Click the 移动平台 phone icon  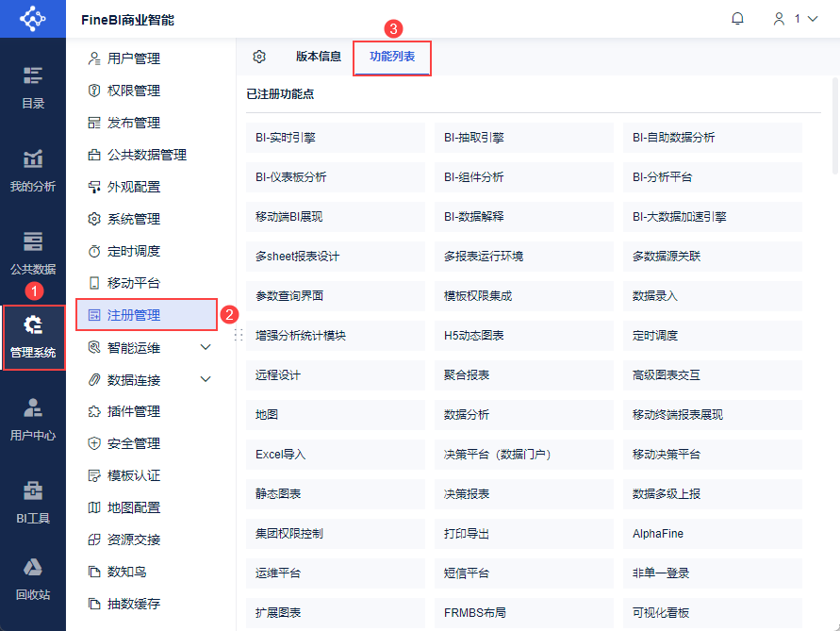(94, 283)
